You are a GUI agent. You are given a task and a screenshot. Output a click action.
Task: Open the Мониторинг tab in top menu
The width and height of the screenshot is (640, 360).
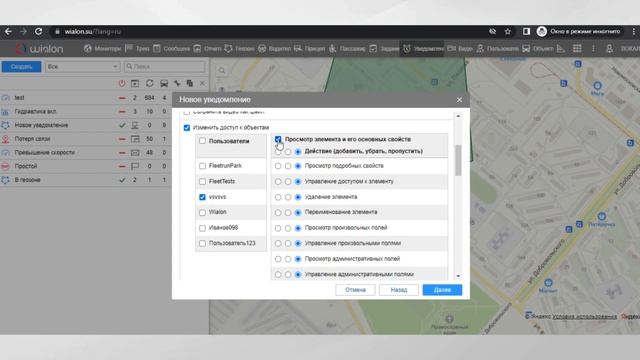click(x=103, y=49)
